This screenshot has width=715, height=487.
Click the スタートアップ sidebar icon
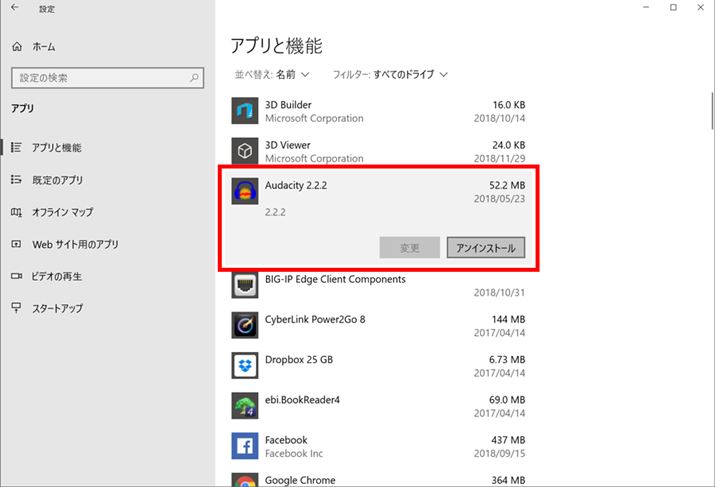[16, 308]
